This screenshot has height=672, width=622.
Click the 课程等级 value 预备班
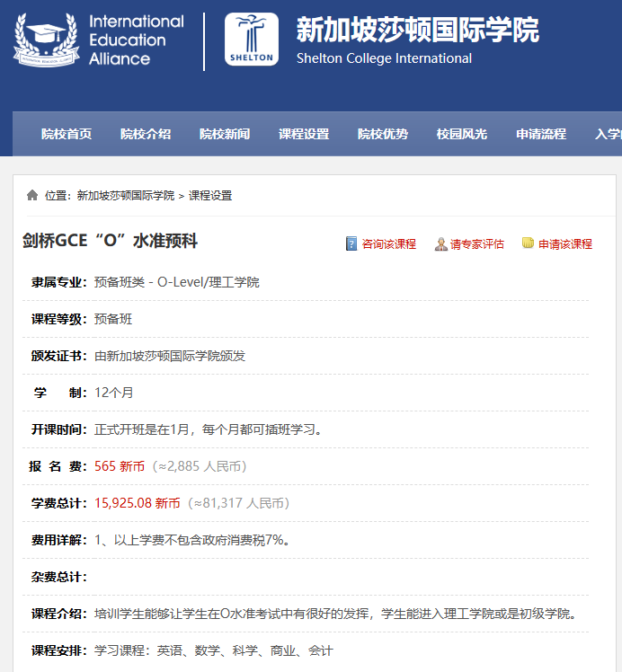point(113,319)
